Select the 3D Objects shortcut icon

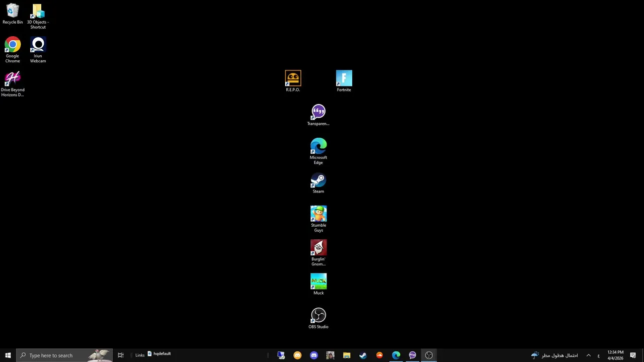[x=38, y=16]
